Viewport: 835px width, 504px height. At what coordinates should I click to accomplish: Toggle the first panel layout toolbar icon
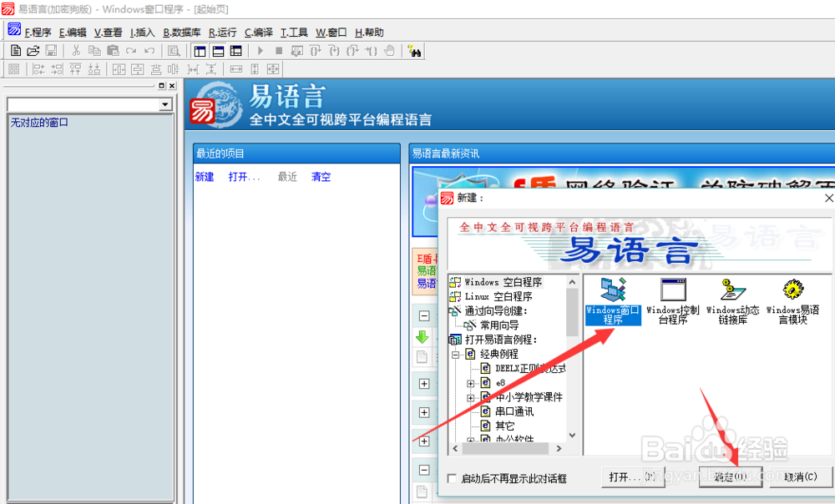(x=200, y=51)
